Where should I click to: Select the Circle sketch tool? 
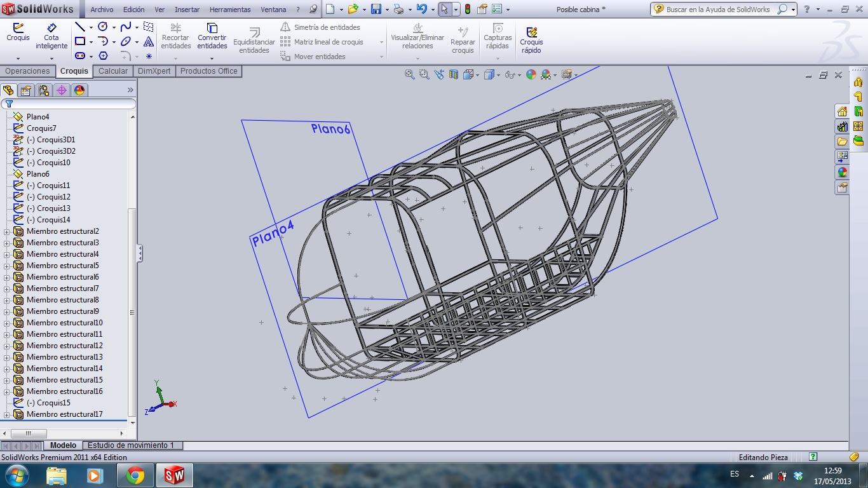click(103, 27)
